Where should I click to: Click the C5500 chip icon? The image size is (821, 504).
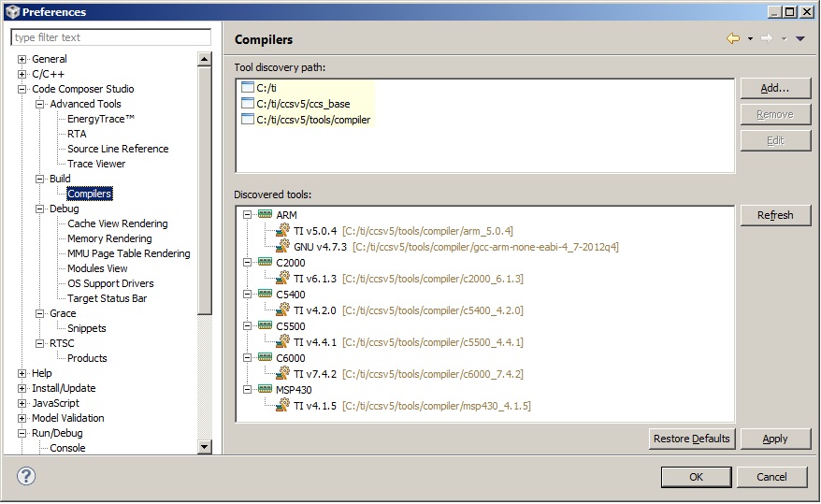(x=265, y=326)
